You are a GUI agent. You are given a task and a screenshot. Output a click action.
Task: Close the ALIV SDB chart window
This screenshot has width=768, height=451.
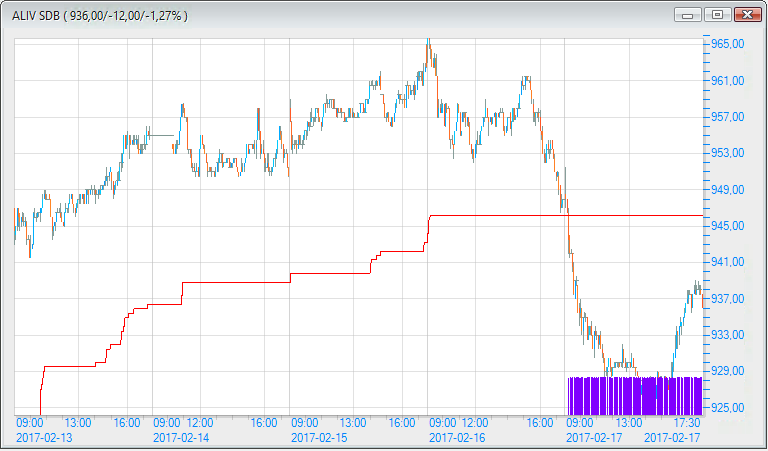click(745, 15)
